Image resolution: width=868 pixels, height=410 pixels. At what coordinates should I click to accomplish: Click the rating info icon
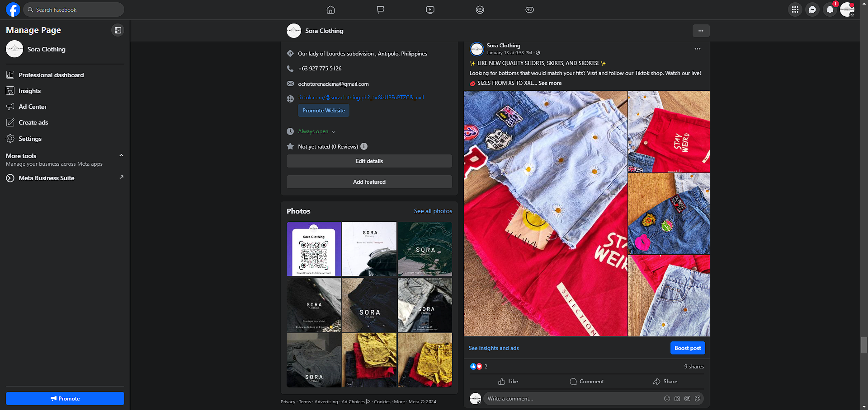point(364,146)
